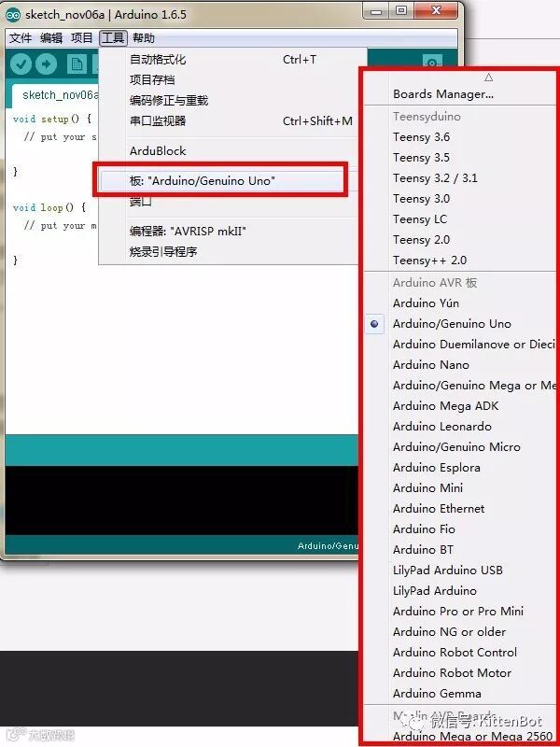Expand the 板: Arduino/Genuino Uno submenu

pos(223,181)
